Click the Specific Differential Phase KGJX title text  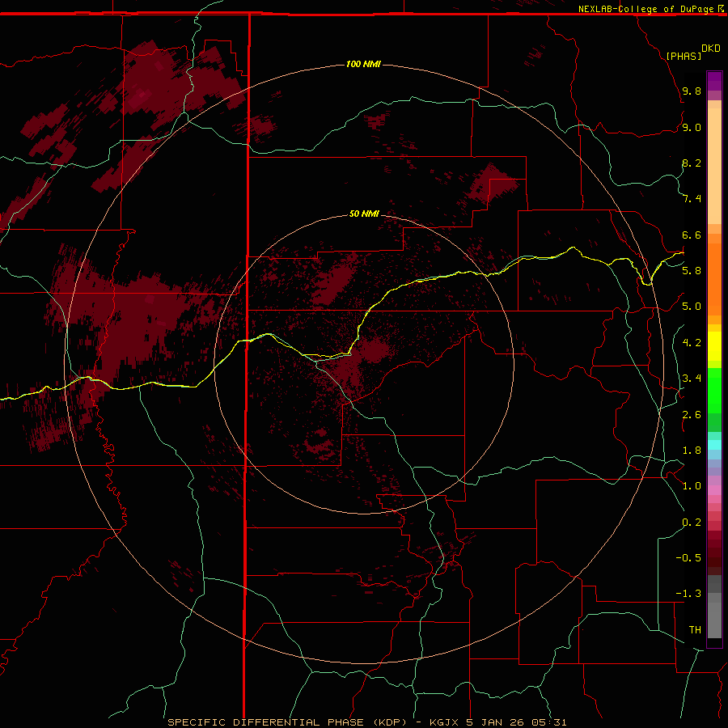coord(366,722)
